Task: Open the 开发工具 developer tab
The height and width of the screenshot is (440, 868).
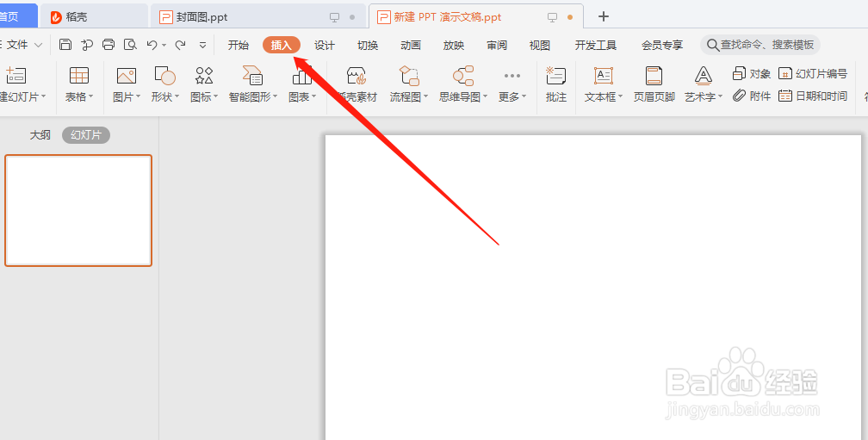Action: (x=596, y=46)
